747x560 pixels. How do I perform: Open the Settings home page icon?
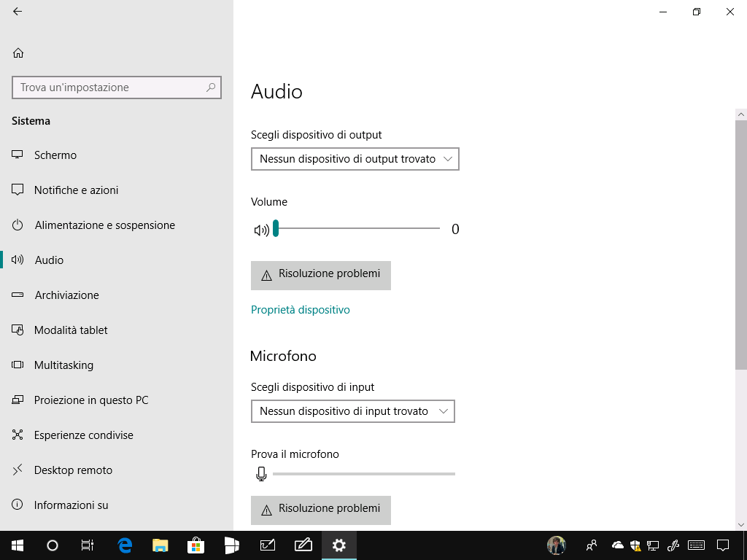pyautogui.click(x=18, y=52)
